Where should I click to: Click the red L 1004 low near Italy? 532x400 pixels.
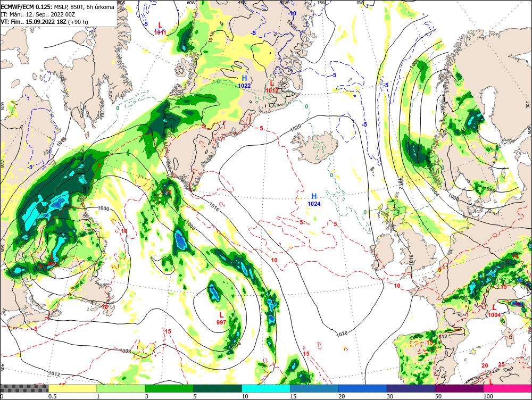click(x=494, y=311)
